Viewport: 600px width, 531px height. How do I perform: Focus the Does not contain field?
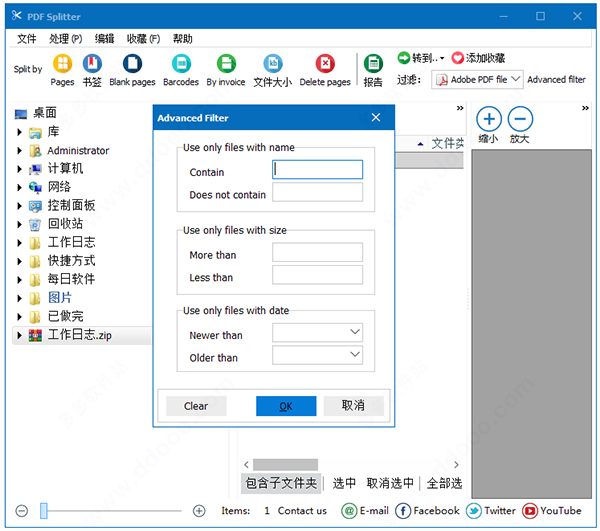tap(317, 192)
